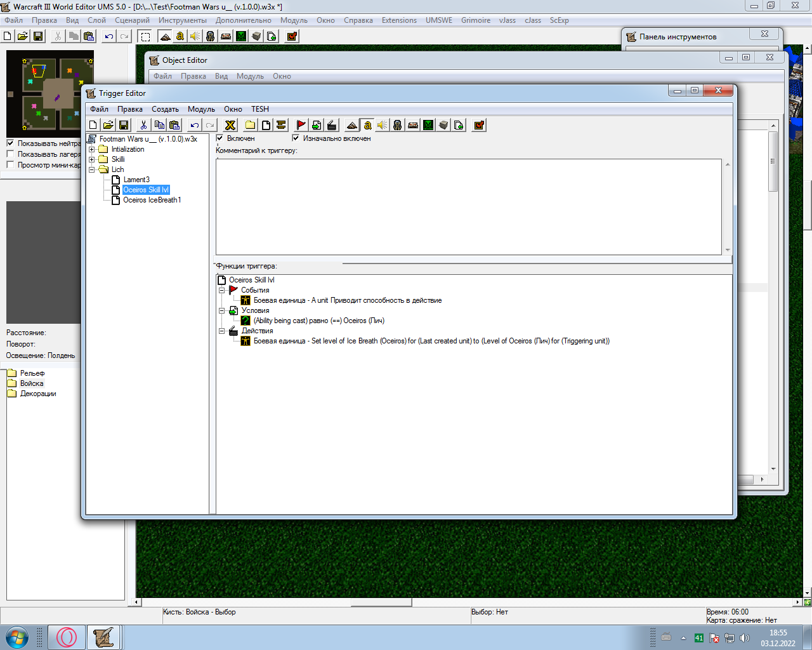Image resolution: width=812 pixels, height=650 pixels.
Task: Open AI Editor from the Trigger Editor toolbar
Action: pyautogui.click(x=428, y=125)
